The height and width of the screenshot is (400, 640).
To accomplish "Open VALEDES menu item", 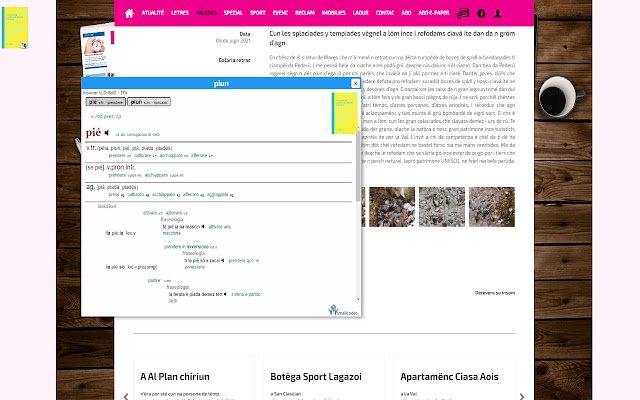I will [x=206, y=13].
